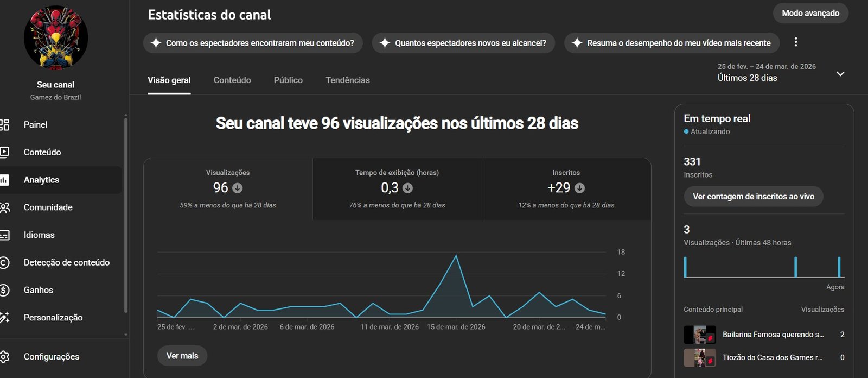The width and height of the screenshot is (868, 378).
Task: Click the rightmost realtime views bar
Action: click(x=839, y=267)
